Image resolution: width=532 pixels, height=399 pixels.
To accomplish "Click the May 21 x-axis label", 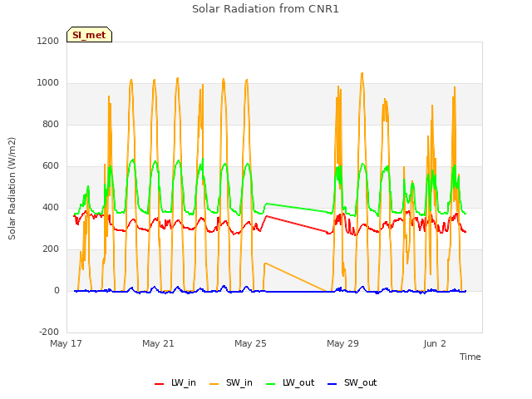I will point(158,343).
